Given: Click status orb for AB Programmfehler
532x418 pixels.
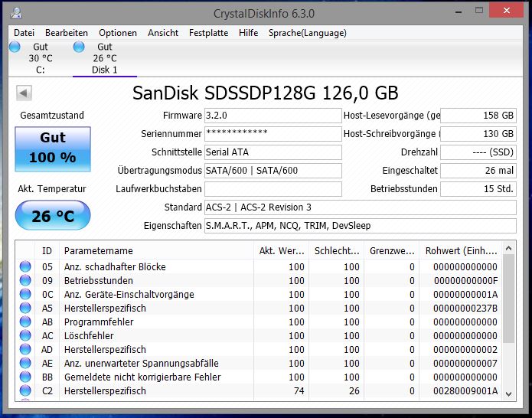Looking at the screenshot, I should pyautogui.click(x=25, y=322).
